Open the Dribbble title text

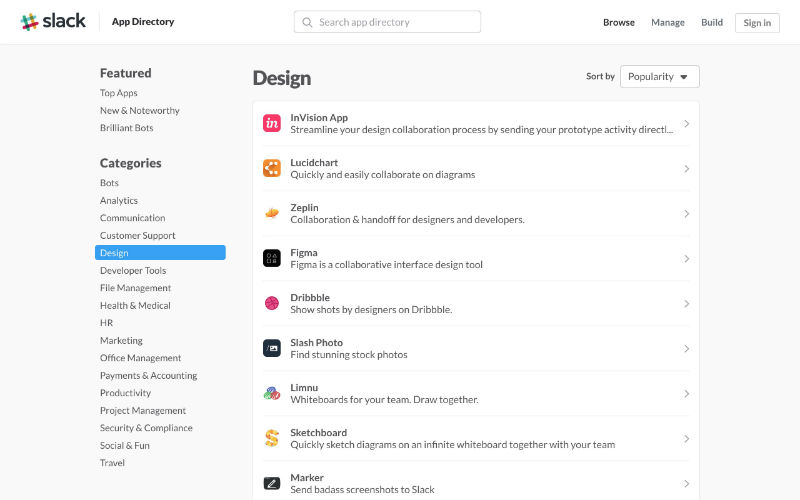click(310, 297)
